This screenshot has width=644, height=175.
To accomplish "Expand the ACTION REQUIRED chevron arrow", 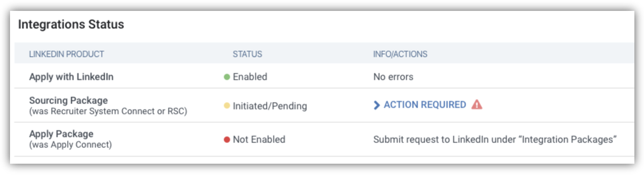I will [x=377, y=105].
